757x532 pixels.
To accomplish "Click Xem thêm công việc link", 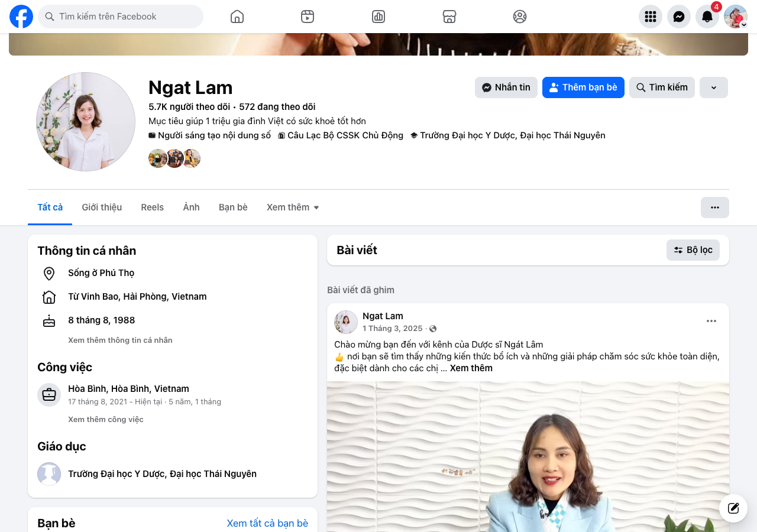I will [106, 420].
